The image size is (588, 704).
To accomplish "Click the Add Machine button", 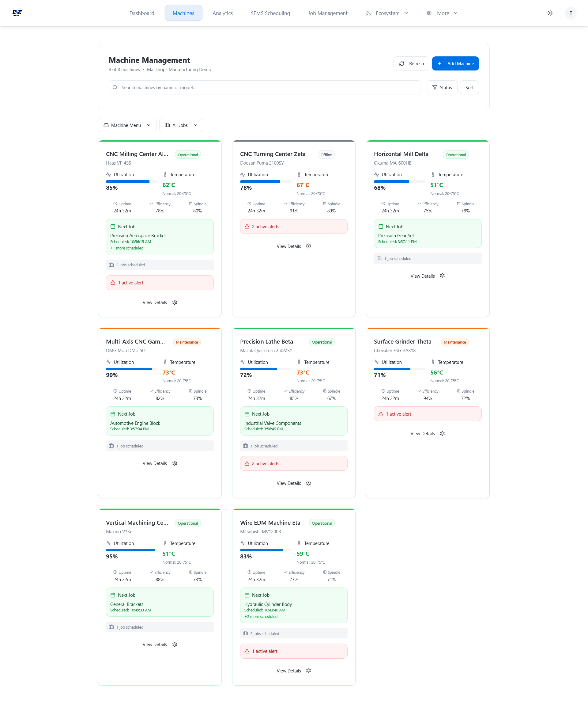I will pos(455,63).
